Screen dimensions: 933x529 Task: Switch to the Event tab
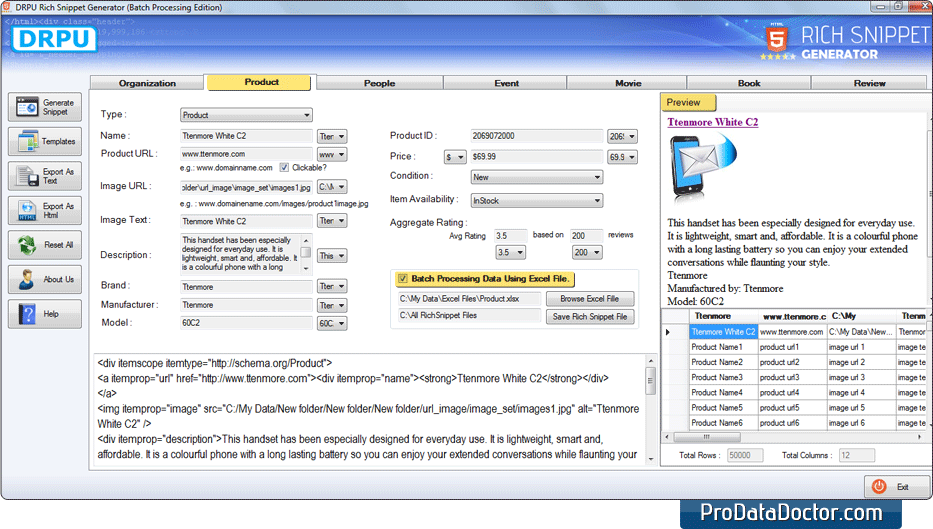coord(506,83)
